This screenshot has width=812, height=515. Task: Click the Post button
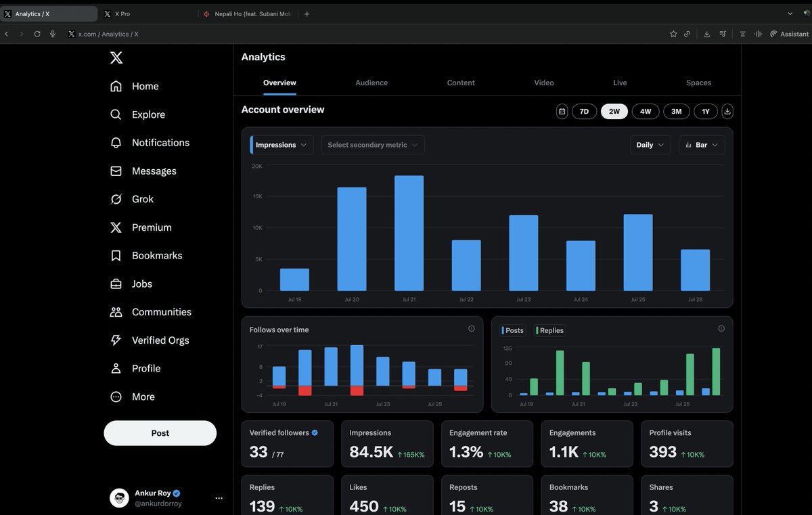[x=160, y=433]
